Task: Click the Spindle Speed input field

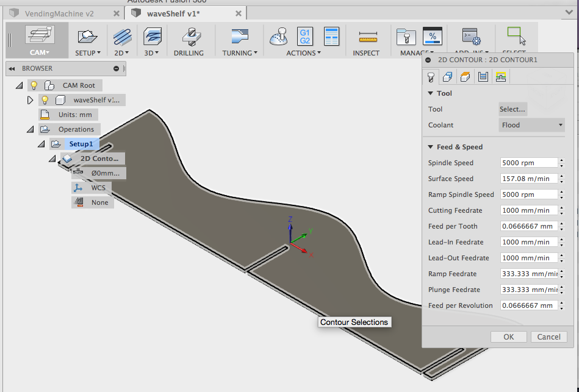Action: pyautogui.click(x=529, y=163)
